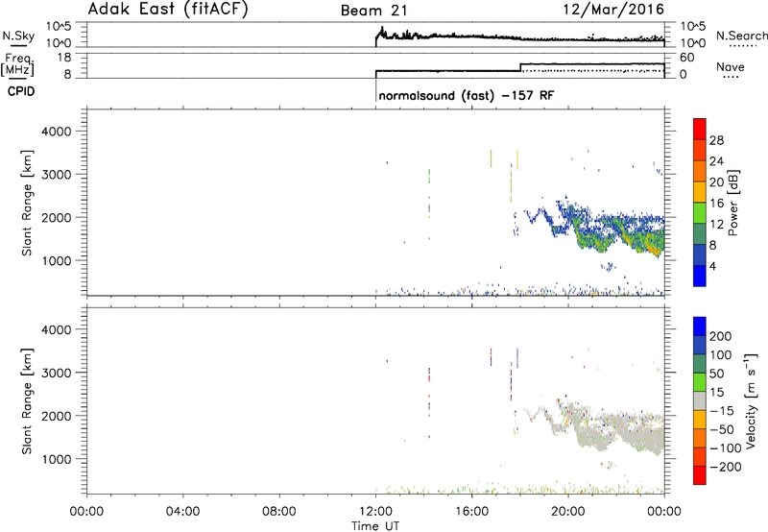The image size is (768, 532).
Task: Select the "Power [dB]" color bar title
Action: click(x=732, y=203)
